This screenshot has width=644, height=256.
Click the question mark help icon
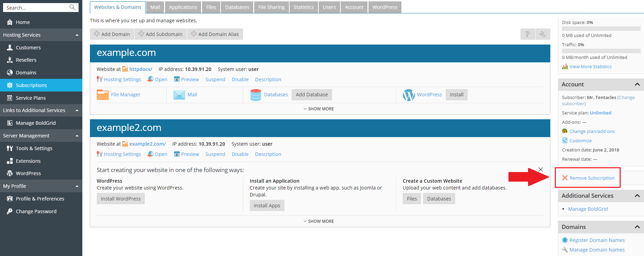pos(528,34)
